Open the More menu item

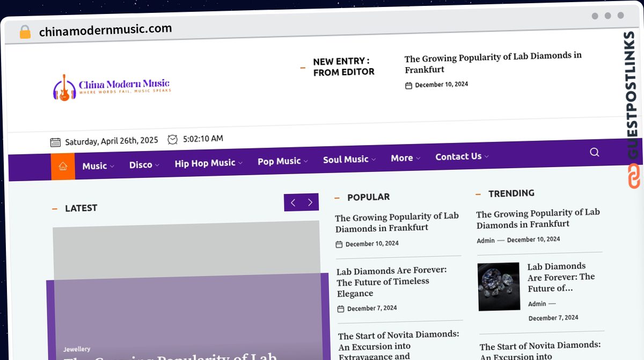pyautogui.click(x=402, y=158)
